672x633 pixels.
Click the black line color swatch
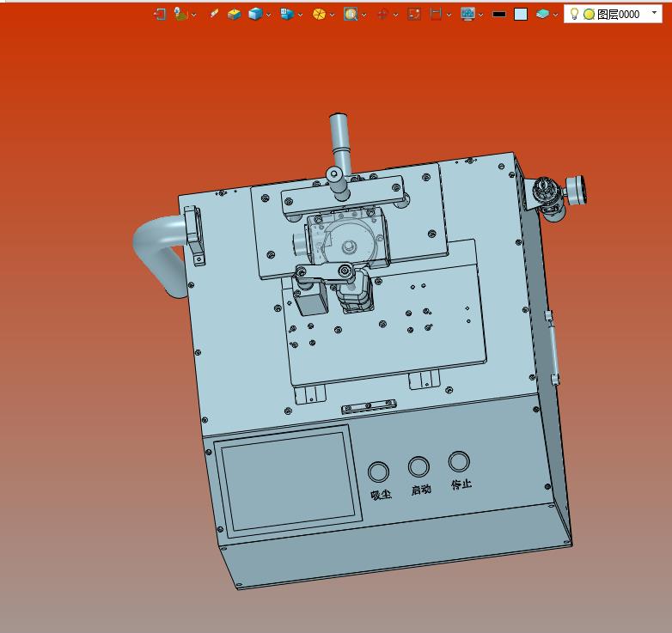point(499,14)
